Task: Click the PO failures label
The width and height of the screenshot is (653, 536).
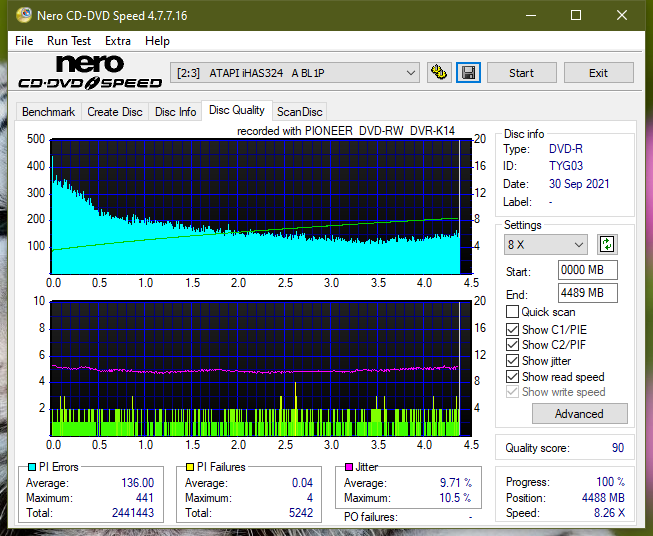Action: click(x=371, y=517)
